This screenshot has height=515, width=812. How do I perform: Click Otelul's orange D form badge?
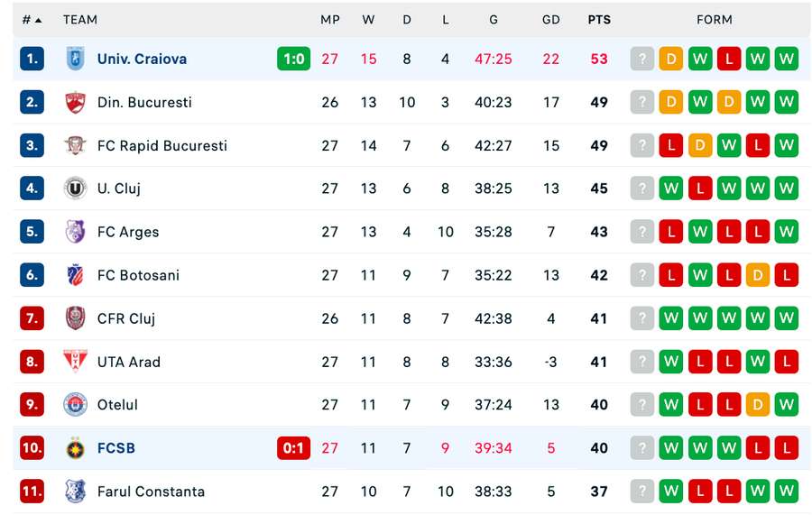click(757, 405)
